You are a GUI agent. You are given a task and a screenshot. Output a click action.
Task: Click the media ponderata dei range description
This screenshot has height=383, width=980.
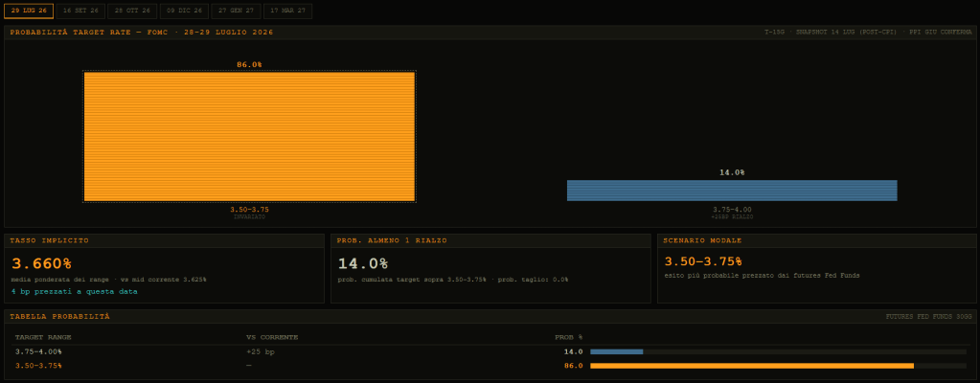(x=109, y=280)
